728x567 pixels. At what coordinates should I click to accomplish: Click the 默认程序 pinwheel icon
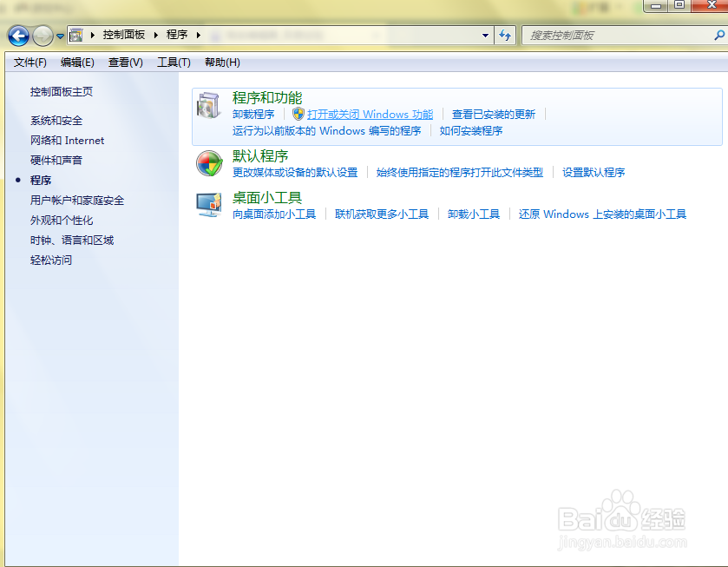point(208,163)
